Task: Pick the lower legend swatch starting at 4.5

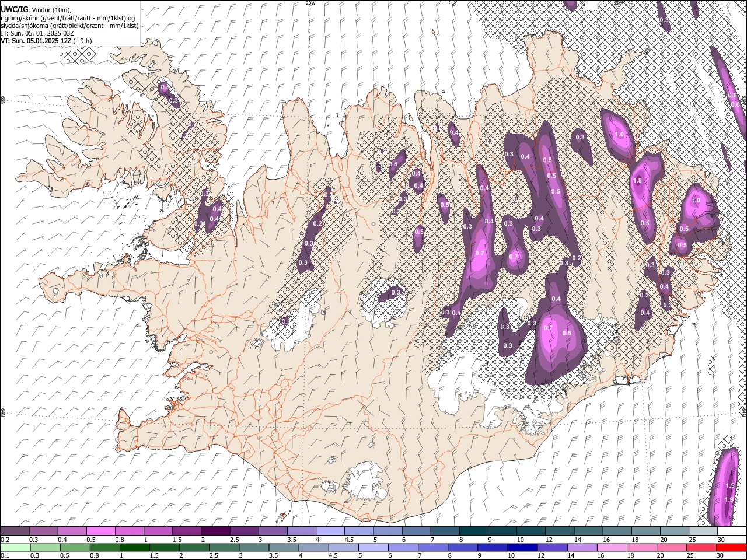Action: (344, 547)
